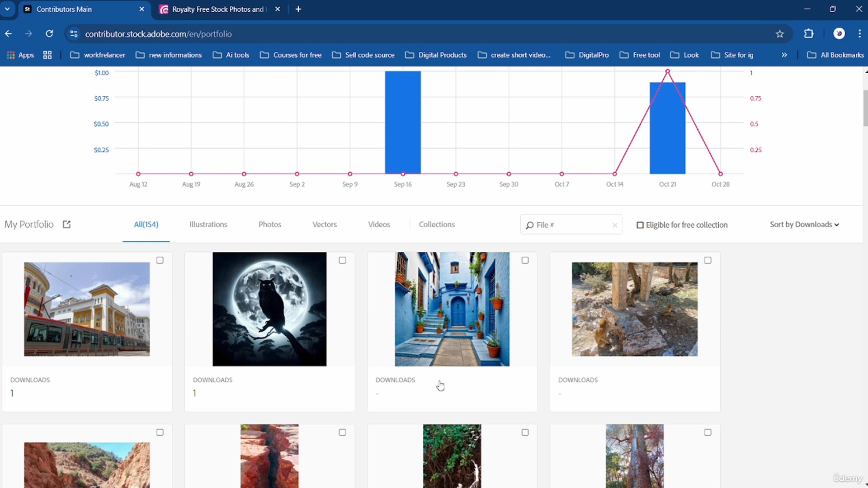Viewport: 868px width, 488px height.
Task: Go back to previous page
Action: point(8,34)
